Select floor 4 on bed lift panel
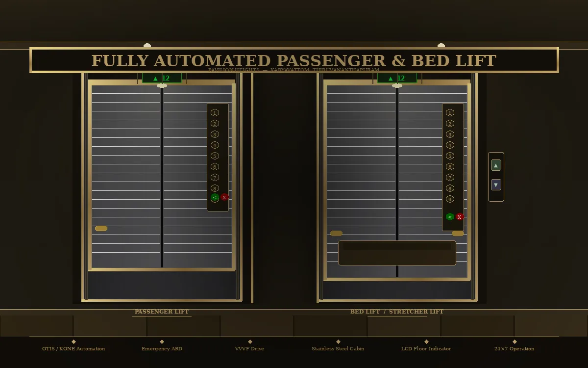 point(450,145)
